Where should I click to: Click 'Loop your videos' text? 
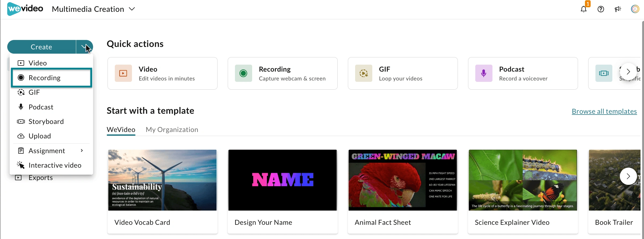[401, 79]
